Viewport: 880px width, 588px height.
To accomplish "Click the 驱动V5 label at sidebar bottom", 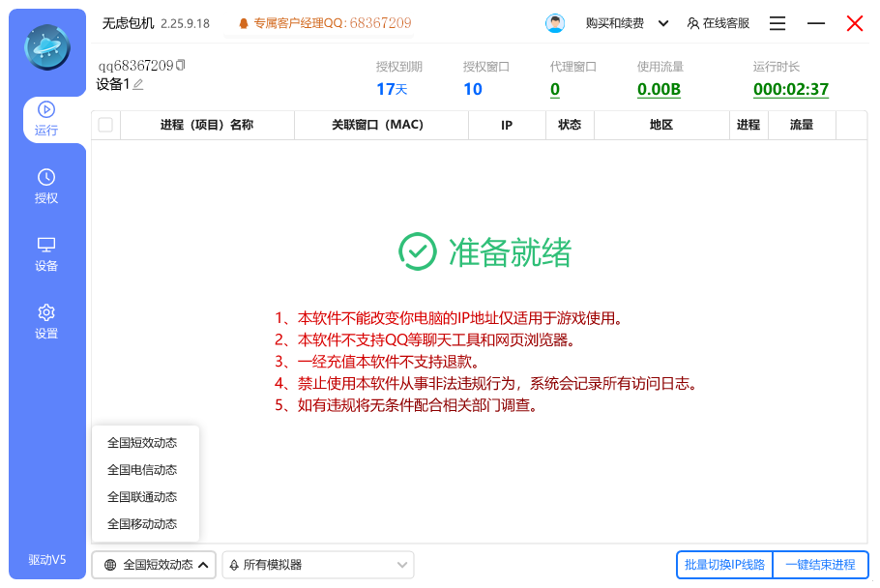I will [x=48, y=559].
